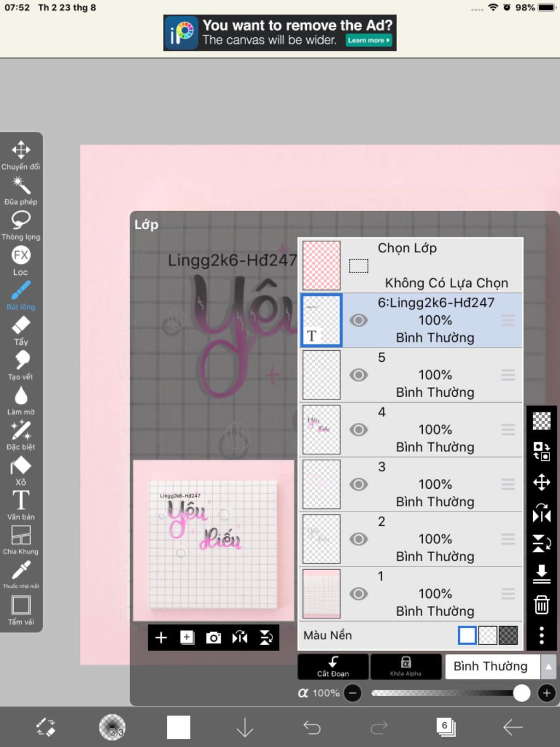
Task: Use layer 6 reorder handle
Action: [508, 320]
